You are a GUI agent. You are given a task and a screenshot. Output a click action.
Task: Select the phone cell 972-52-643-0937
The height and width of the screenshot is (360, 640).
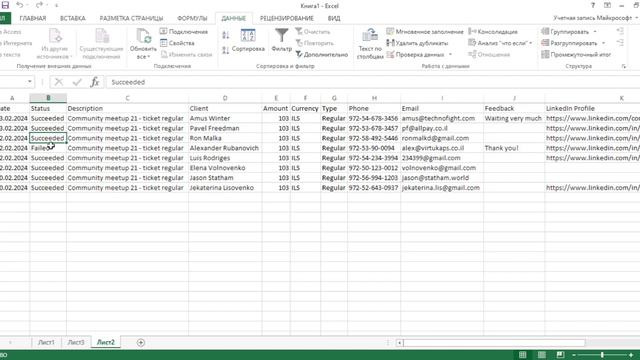374,187
